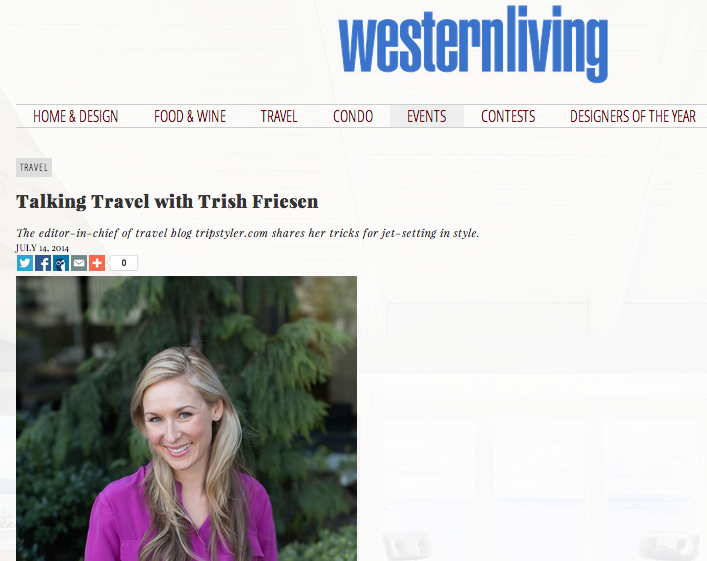Open the Food & Wine section
The width and height of the screenshot is (707, 561).
point(190,116)
